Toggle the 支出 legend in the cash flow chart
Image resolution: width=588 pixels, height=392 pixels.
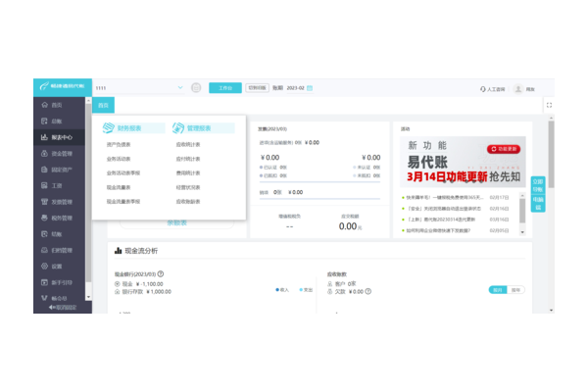pyautogui.click(x=306, y=290)
